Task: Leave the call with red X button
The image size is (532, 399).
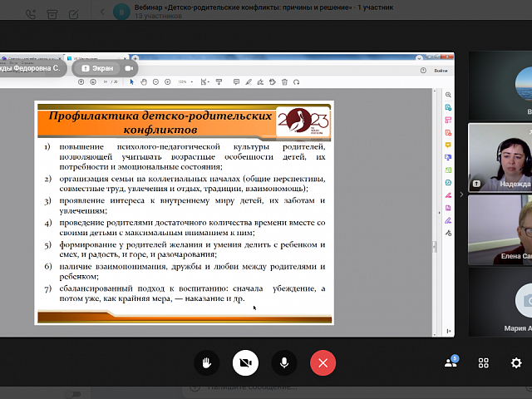Action: 323,362
